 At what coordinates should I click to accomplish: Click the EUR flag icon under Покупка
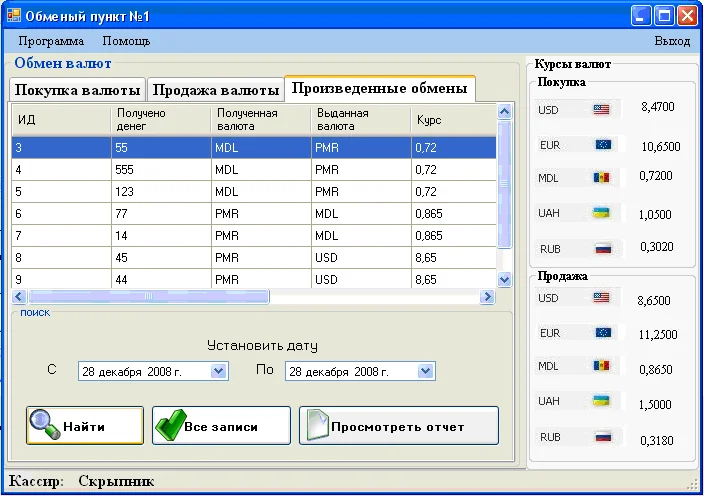tap(602, 145)
